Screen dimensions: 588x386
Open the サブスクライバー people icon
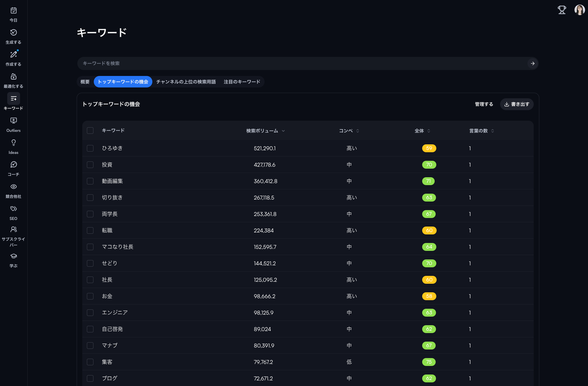click(13, 229)
